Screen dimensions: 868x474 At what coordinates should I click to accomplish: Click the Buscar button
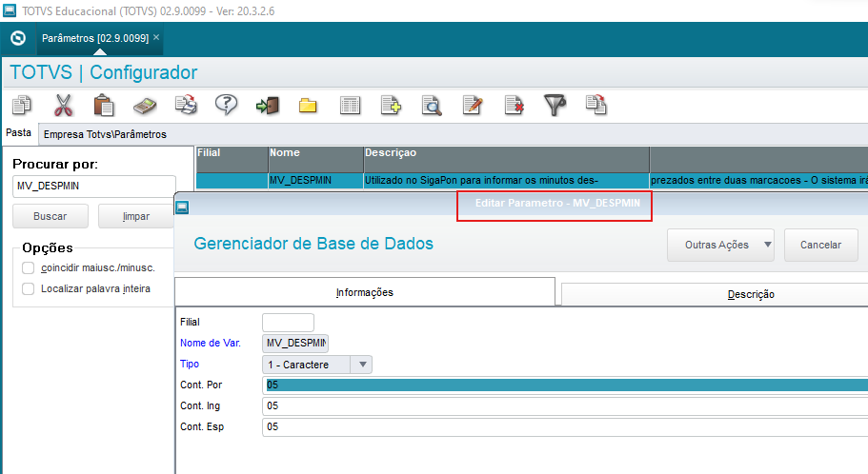coord(50,216)
